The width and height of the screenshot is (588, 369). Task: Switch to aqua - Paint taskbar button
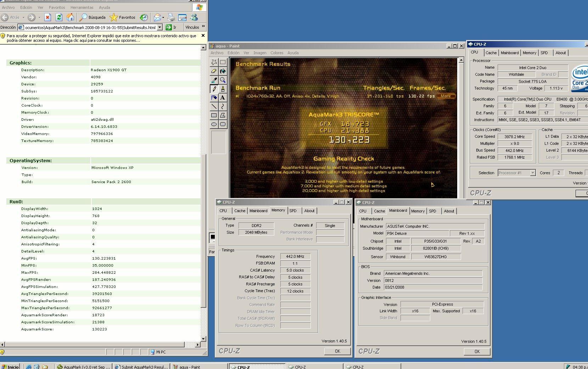[199, 367]
